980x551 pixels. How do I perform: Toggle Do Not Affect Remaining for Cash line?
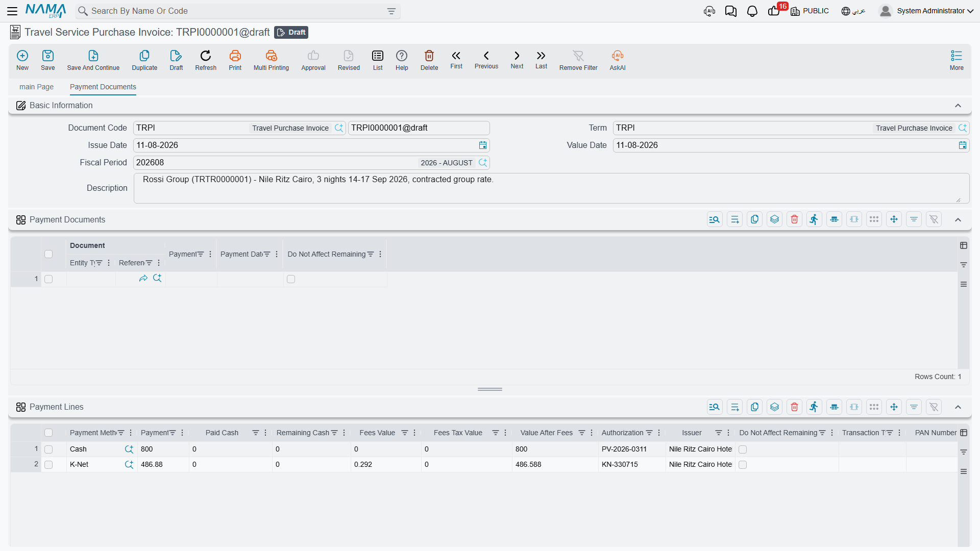pyautogui.click(x=743, y=449)
